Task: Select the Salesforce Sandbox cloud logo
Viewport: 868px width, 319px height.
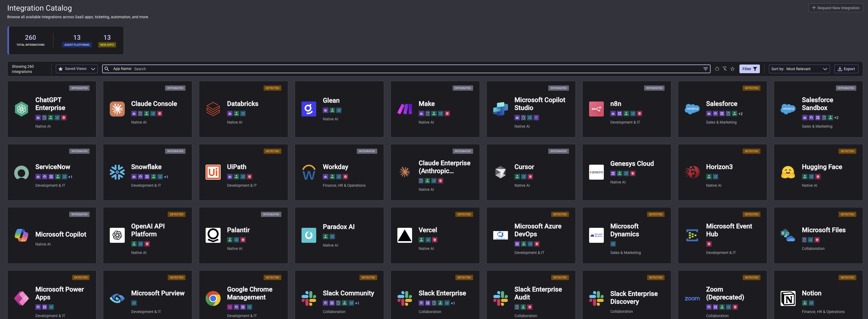Action: (788, 109)
